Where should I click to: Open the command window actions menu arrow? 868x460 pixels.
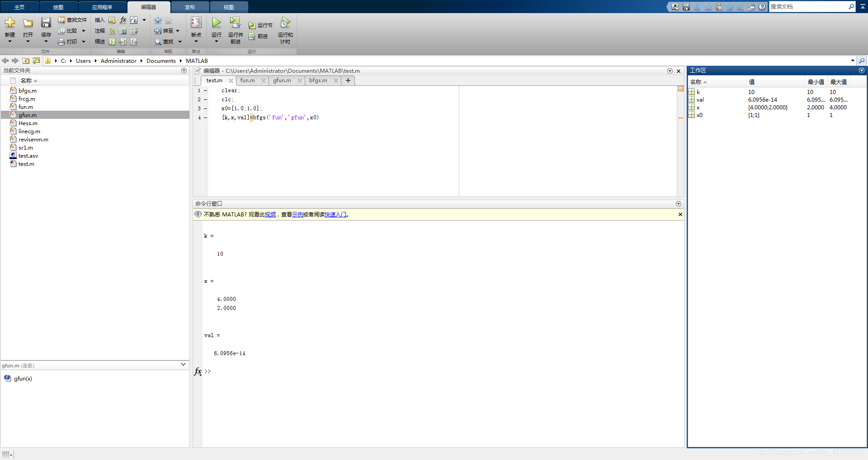[679, 204]
